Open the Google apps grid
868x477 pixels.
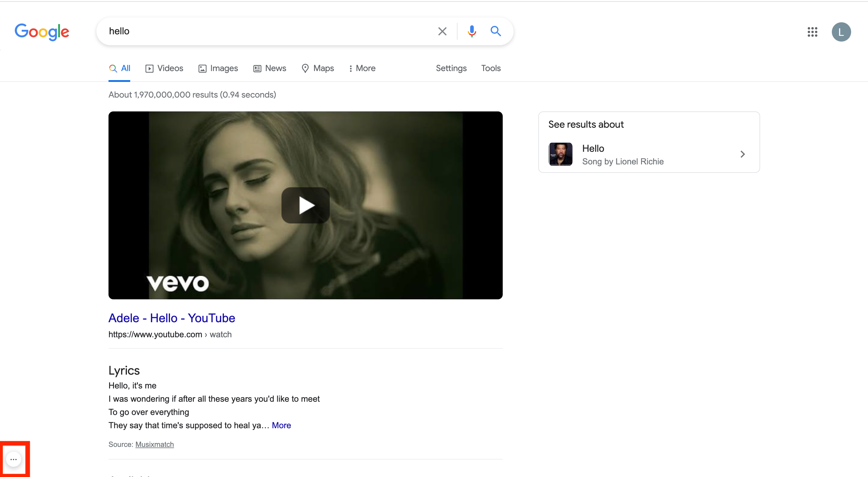click(813, 32)
